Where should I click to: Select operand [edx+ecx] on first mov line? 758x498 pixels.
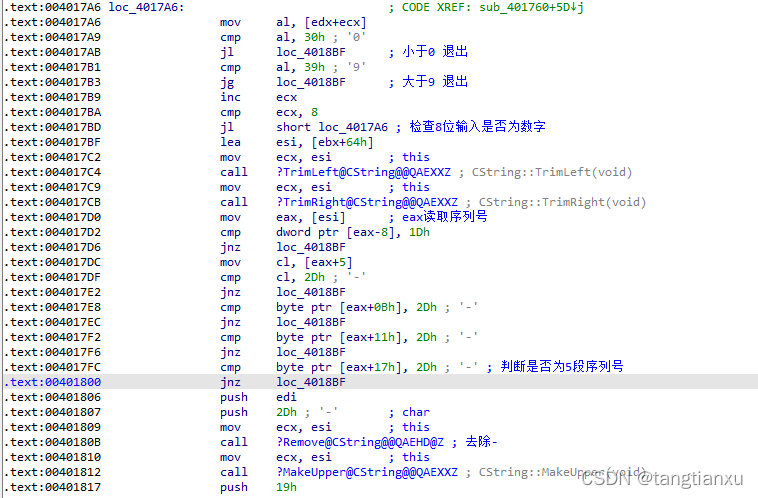click(335, 22)
